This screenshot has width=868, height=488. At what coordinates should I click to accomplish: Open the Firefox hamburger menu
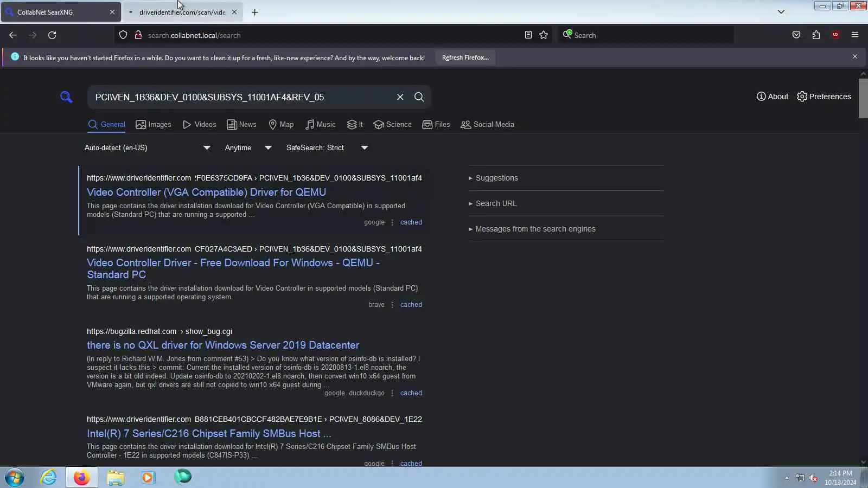(855, 35)
